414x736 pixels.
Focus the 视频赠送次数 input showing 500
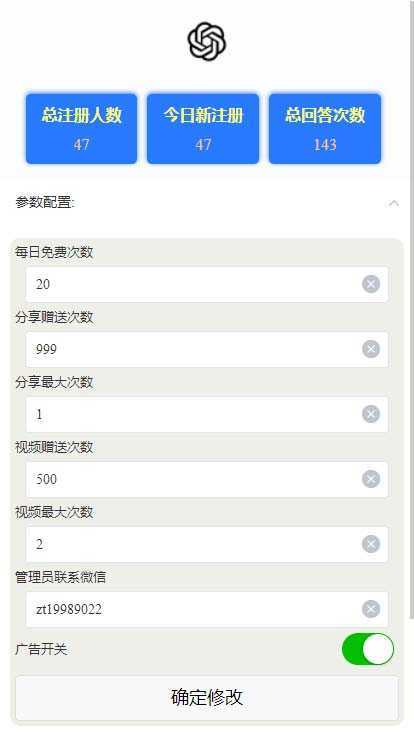click(x=207, y=479)
